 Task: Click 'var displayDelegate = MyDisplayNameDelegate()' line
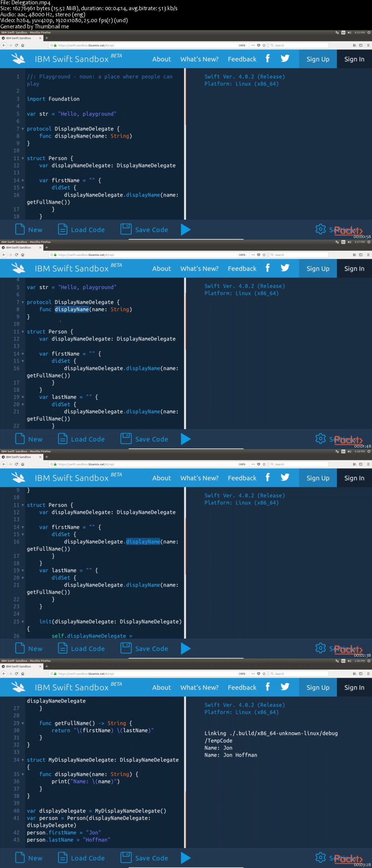tap(96, 811)
